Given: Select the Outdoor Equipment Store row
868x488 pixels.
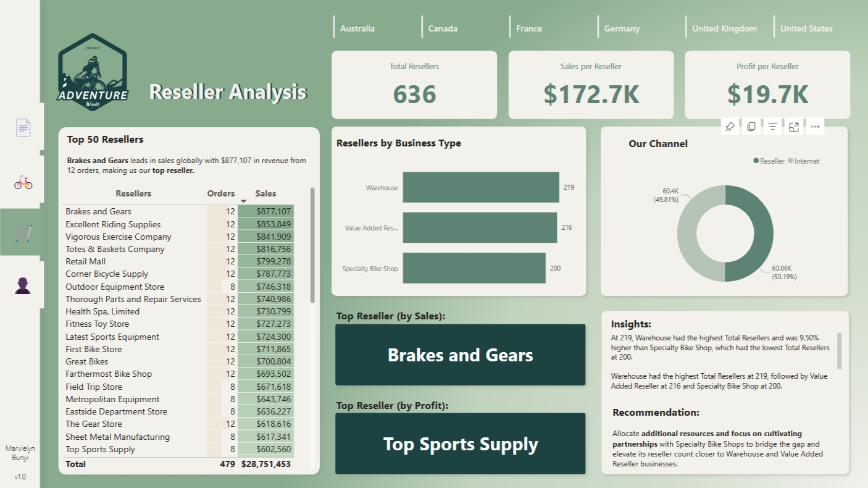Looking at the screenshot, I should 179,287.
